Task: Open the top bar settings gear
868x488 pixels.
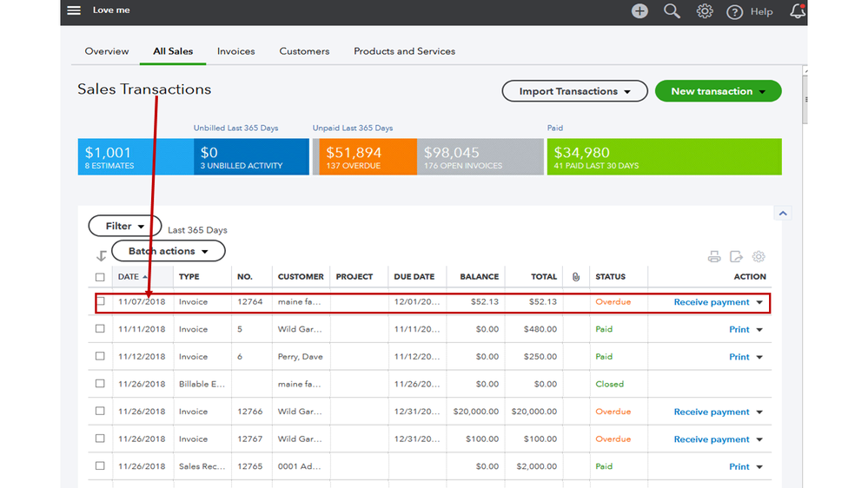Action: tap(705, 11)
